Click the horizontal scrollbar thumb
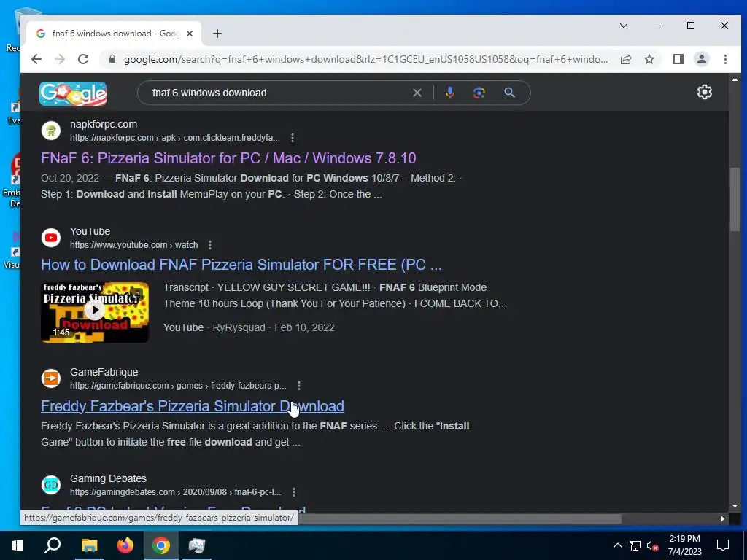The image size is (747, 560). click(x=460, y=518)
